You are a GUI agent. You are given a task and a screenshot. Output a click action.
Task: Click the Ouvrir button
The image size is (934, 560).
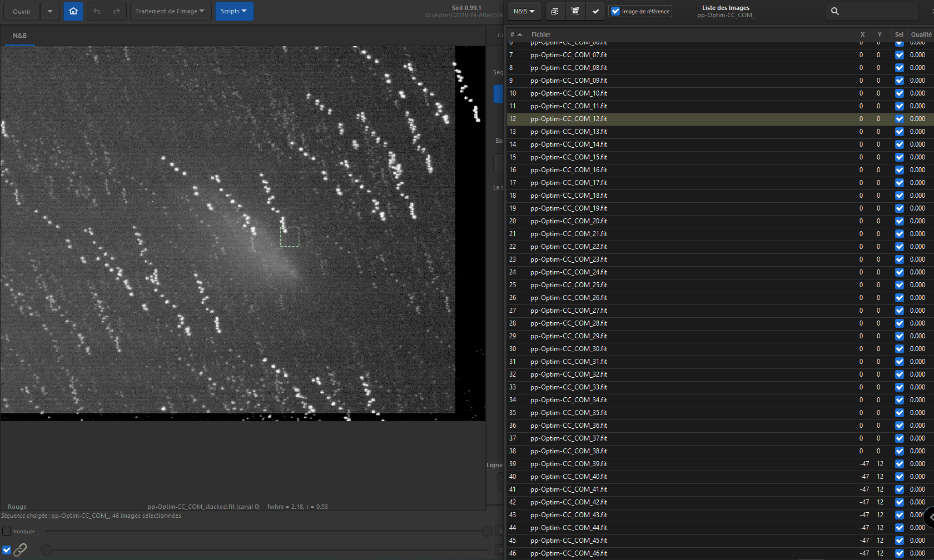point(22,11)
